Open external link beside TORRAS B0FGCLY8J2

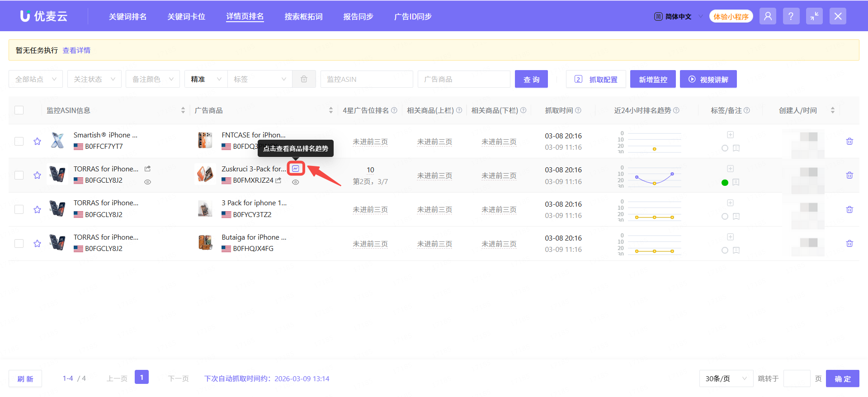(x=147, y=169)
